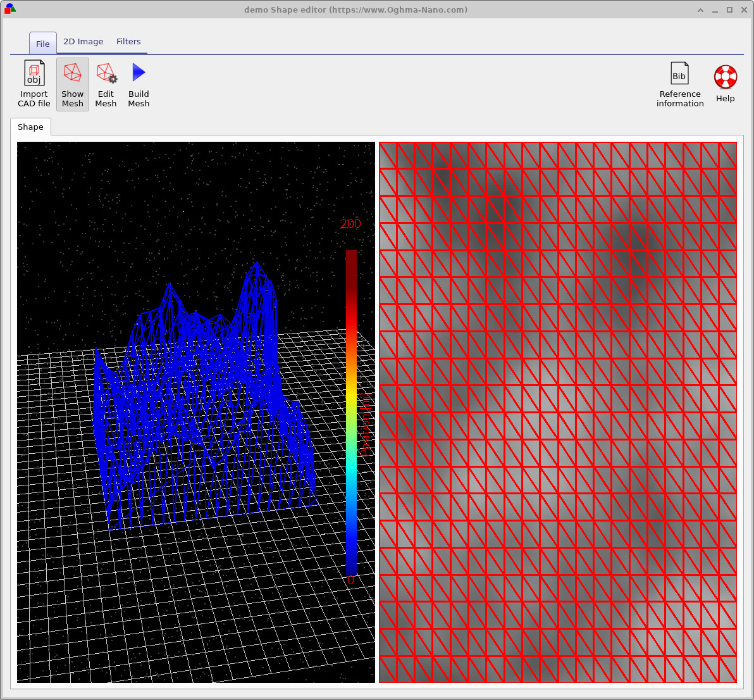
Task: Click the heat map color scale gradient
Action: point(350,411)
